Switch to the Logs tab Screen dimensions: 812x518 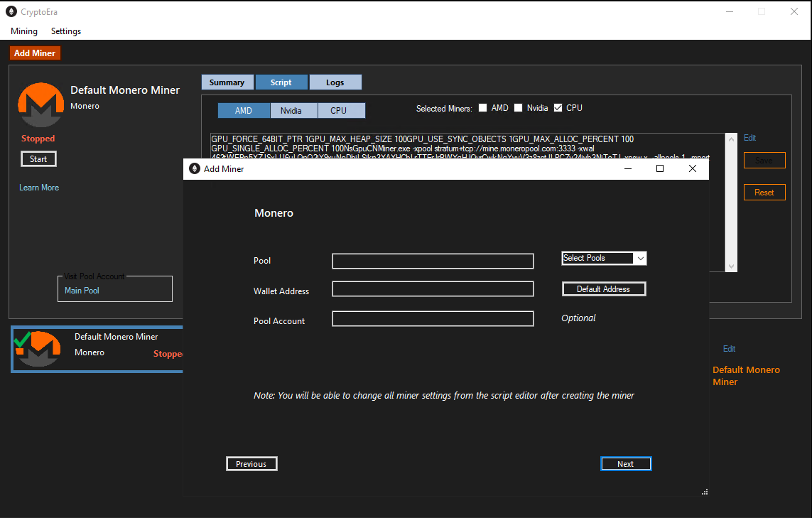(x=335, y=82)
